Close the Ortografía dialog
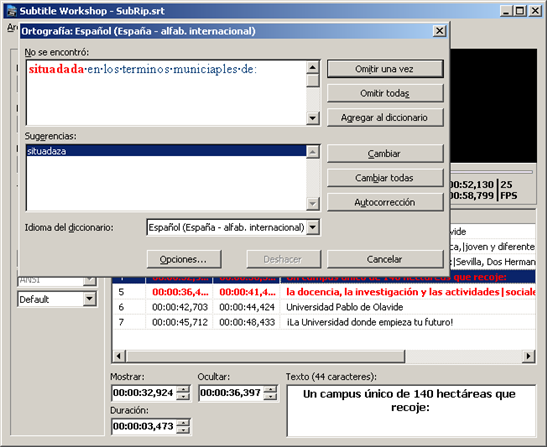The width and height of the screenshot is (547, 447). (x=439, y=31)
